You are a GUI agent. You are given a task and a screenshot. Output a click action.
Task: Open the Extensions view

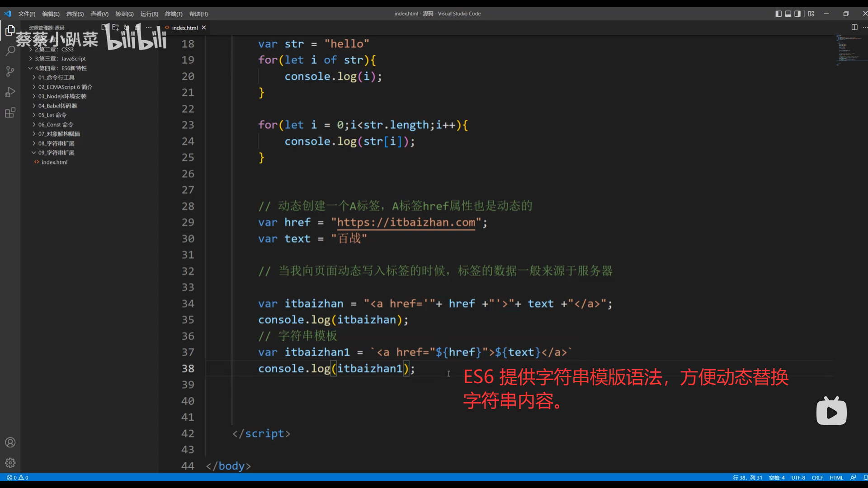pyautogui.click(x=10, y=113)
